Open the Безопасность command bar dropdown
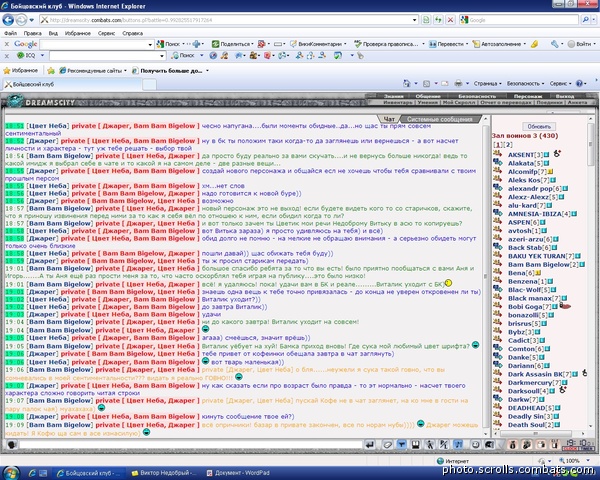Viewport: 600px width, 480px height. tap(525, 83)
